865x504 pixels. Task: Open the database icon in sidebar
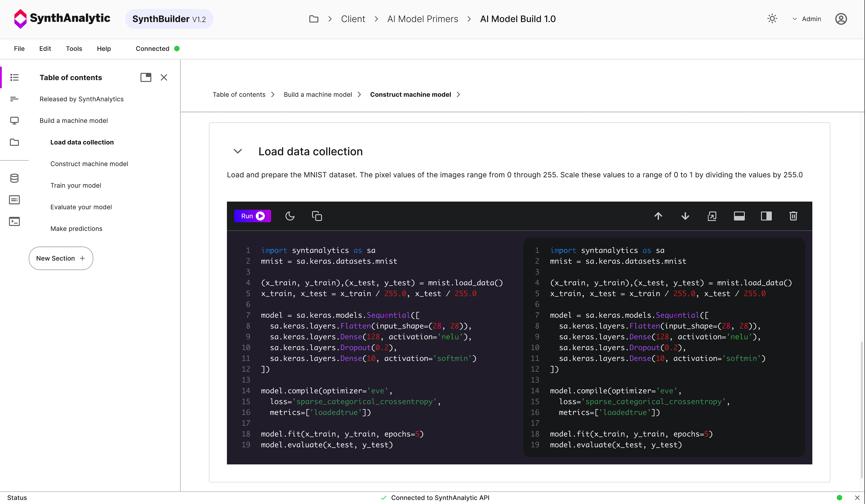[x=14, y=178]
